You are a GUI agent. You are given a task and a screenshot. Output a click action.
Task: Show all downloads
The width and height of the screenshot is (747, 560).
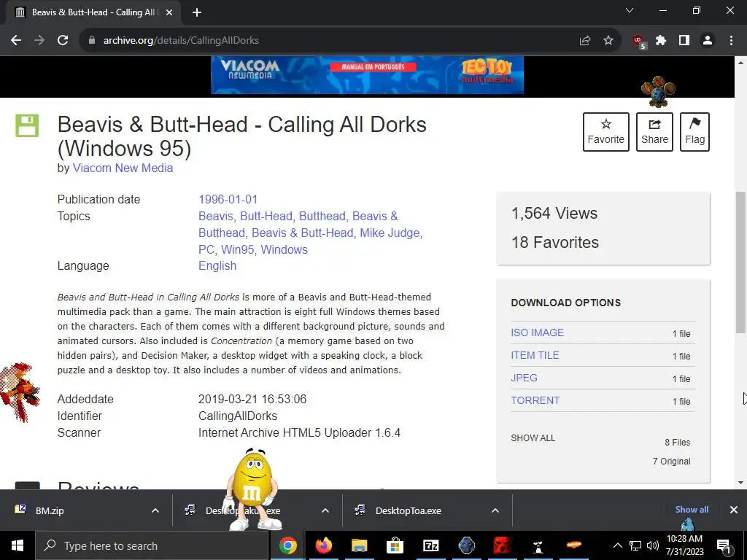[x=692, y=510]
